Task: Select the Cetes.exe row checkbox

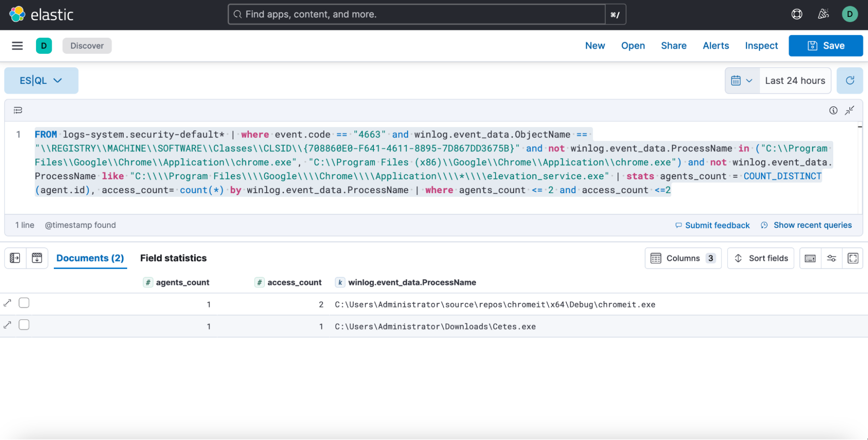Action: [24, 325]
